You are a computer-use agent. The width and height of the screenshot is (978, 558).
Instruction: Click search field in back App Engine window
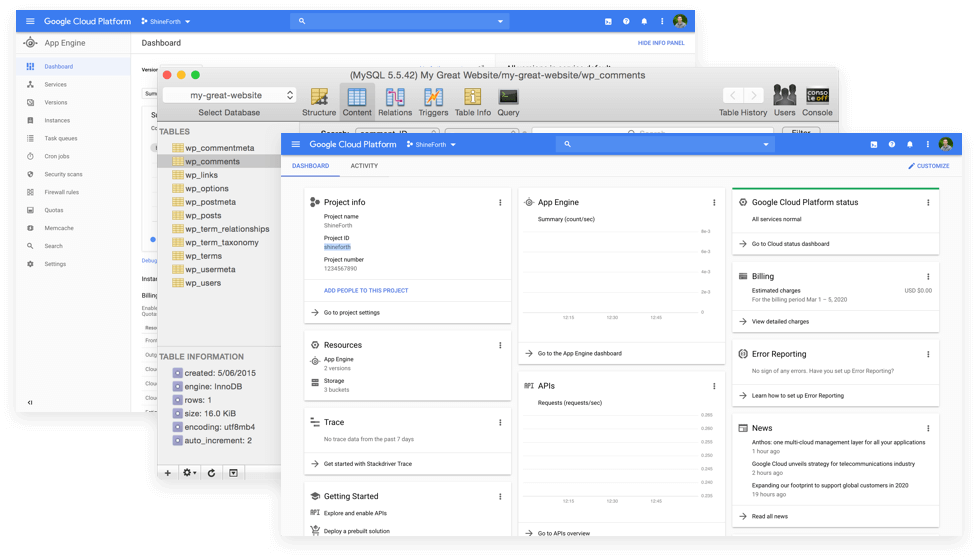tap(399, 21)
